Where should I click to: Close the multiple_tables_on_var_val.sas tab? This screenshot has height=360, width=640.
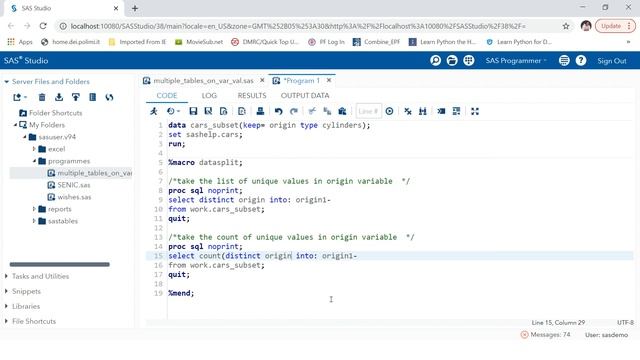pos(262,80)
